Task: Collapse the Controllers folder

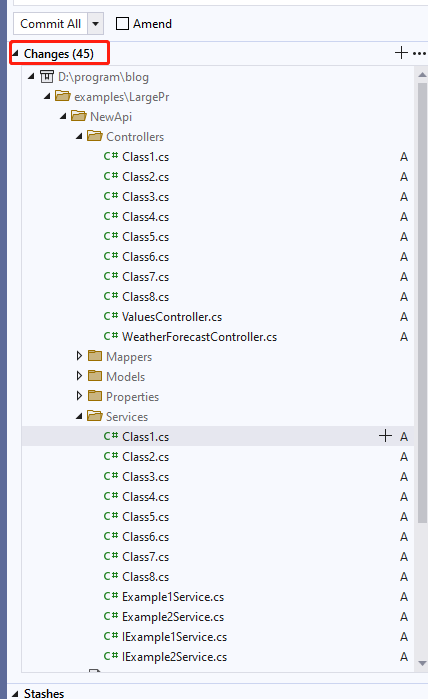Action: pyautogui.click(x=79, y=136)
